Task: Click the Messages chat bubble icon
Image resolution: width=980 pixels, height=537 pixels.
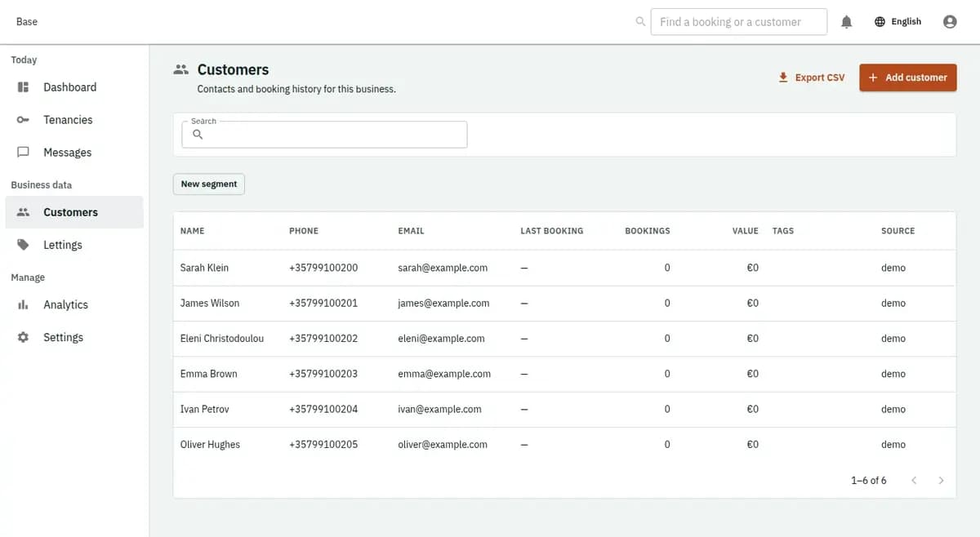Action: tap(24, 153)
